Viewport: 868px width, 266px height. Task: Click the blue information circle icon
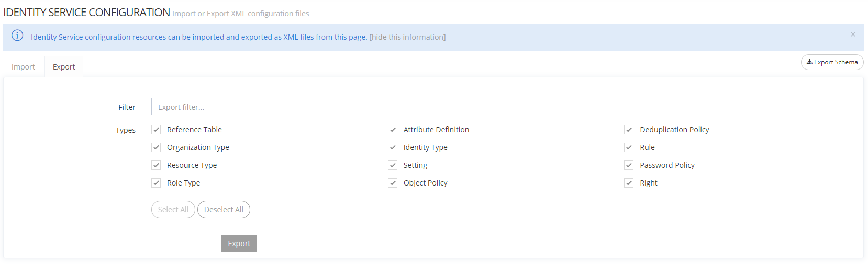tap(17, 36)
